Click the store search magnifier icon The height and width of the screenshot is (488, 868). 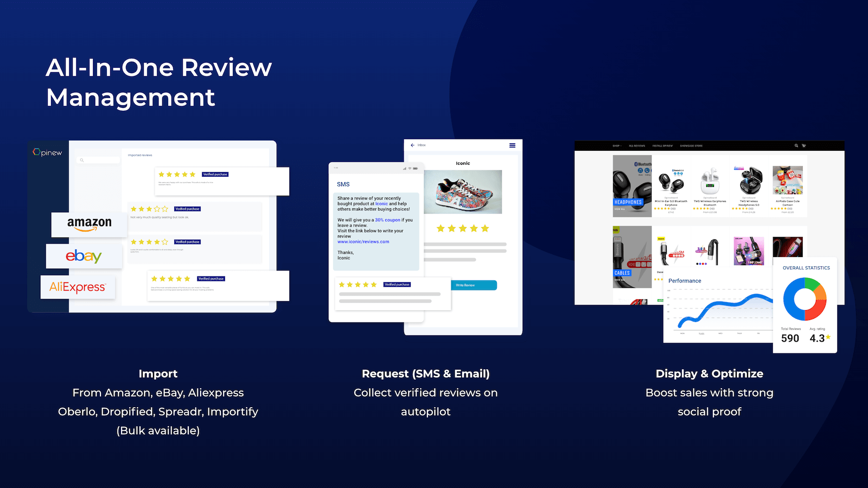tap(796, 145)
